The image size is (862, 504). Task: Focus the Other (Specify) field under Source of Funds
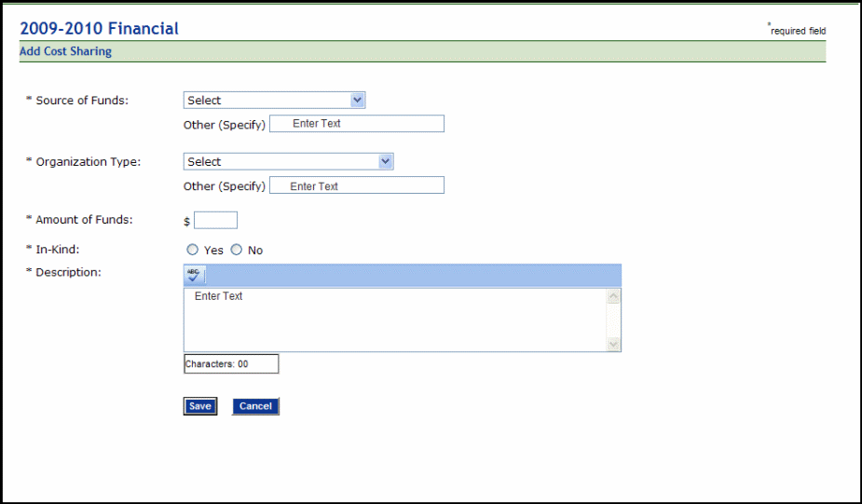[x=356, y=124]
